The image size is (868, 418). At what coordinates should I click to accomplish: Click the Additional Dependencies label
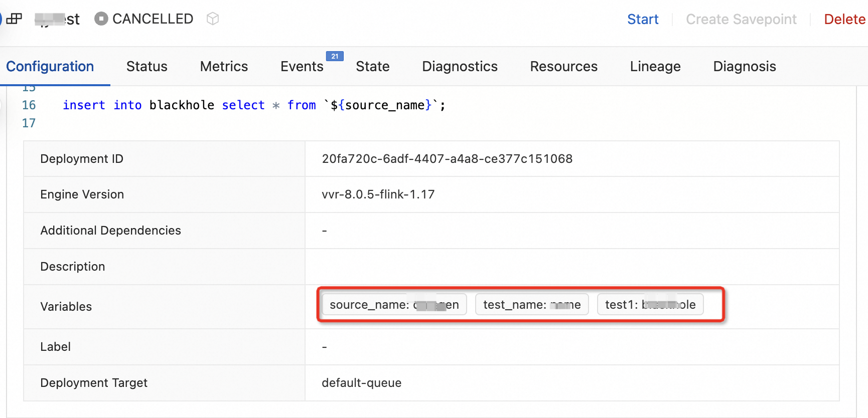pyautogui.click(x=110, y=231)
